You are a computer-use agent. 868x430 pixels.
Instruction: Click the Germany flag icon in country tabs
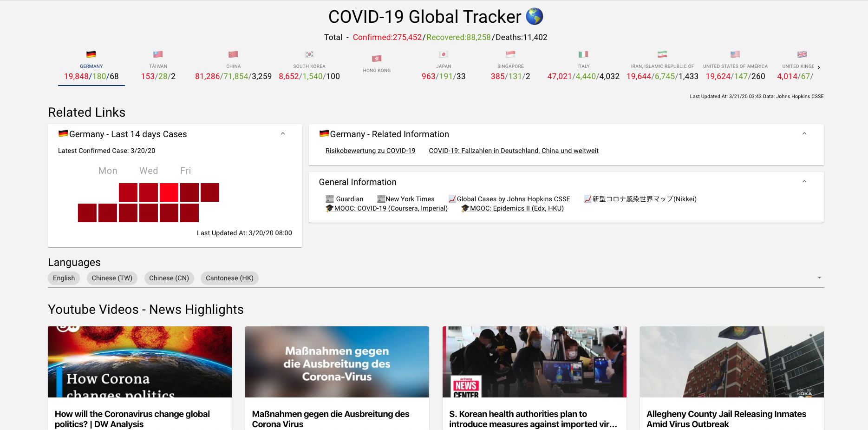coord(91,54)
